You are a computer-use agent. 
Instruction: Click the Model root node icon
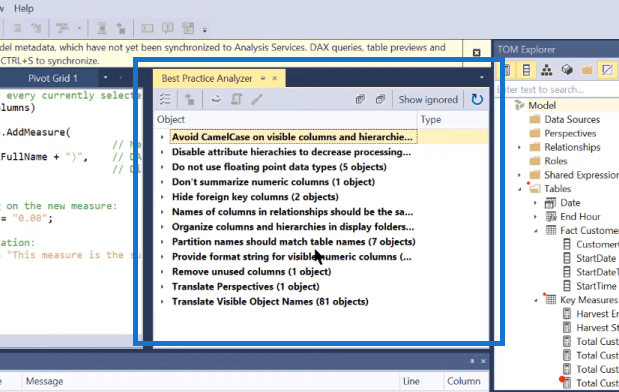[x=519, y=105]
